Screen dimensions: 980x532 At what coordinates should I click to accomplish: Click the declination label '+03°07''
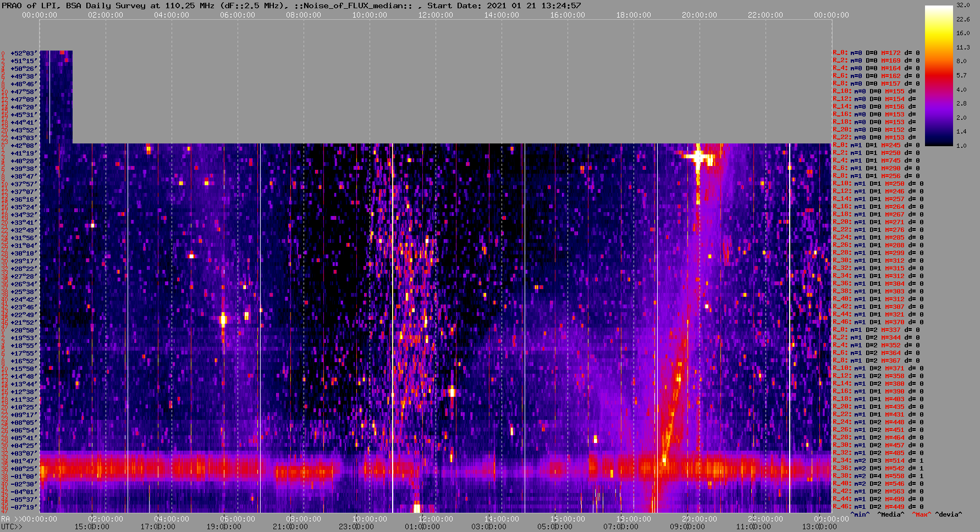[24, 453]
